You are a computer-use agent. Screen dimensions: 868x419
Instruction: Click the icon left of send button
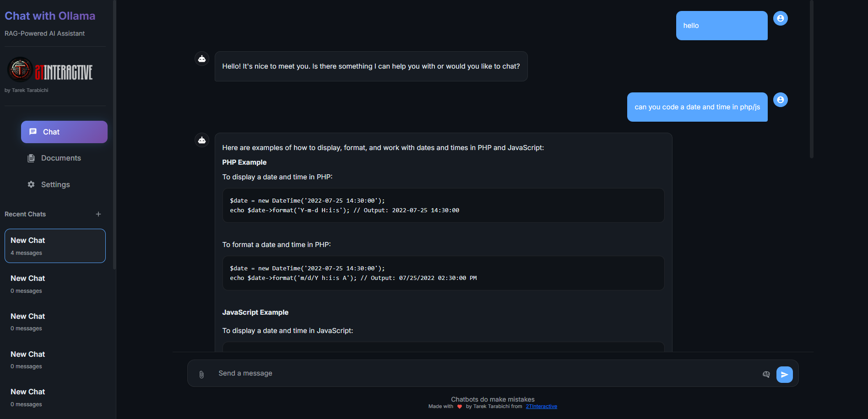(x=766, y=374)
